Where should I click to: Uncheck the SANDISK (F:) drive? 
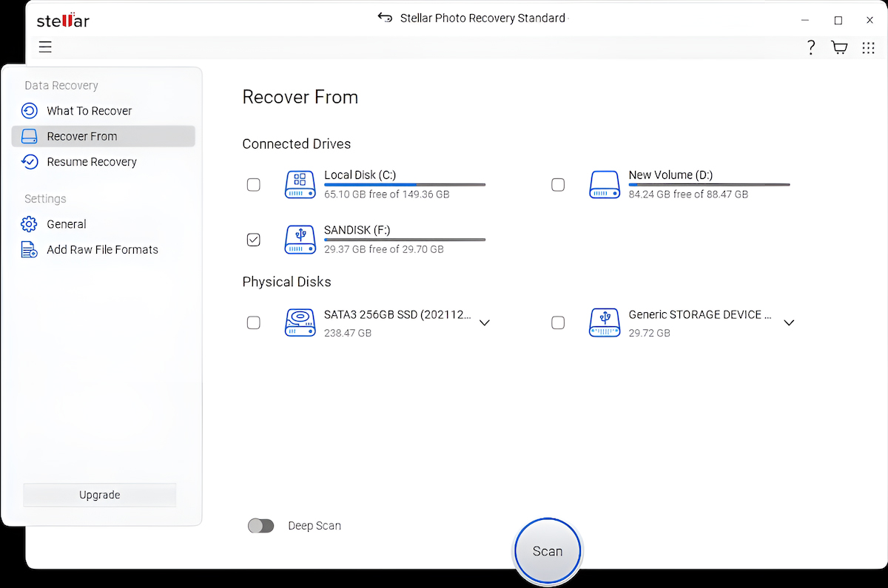(254, 239)
